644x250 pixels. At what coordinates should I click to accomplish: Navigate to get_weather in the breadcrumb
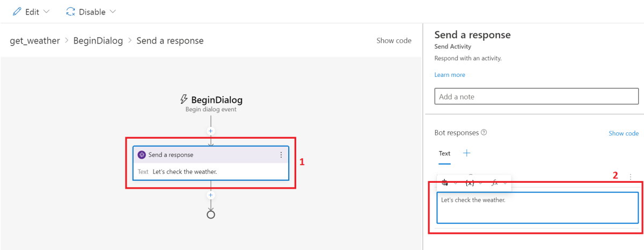(x=35, y=41)
